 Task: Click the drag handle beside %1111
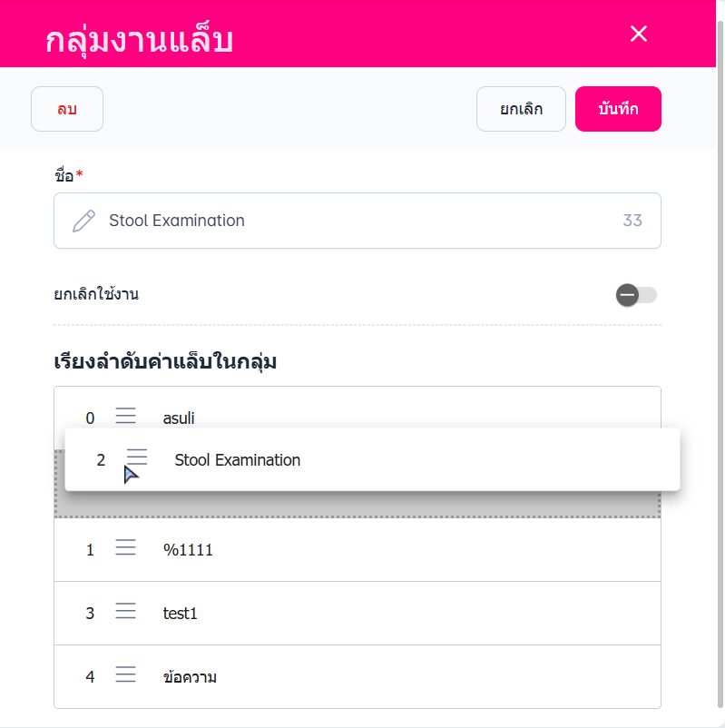(x=125, y=548)
